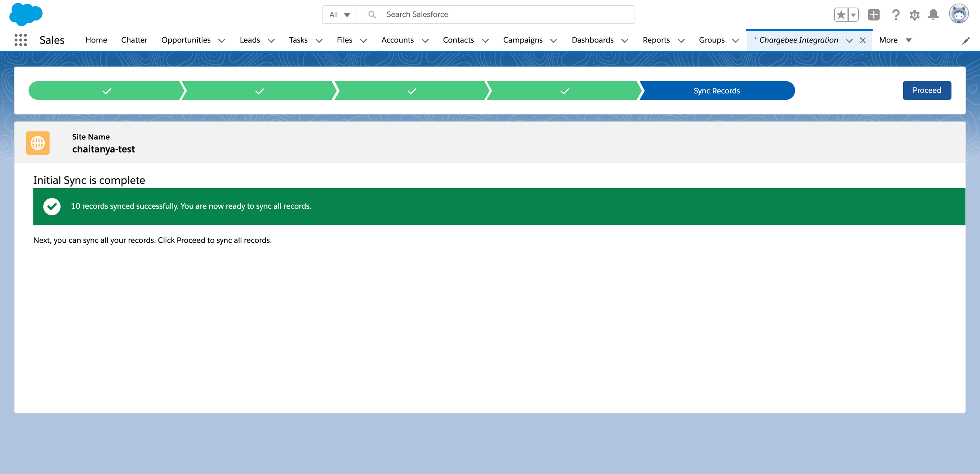Click the Proceed button
Image resolution: width=980 pixels, height=474 pixels.
pyautogui.click(x=926, y=90)
